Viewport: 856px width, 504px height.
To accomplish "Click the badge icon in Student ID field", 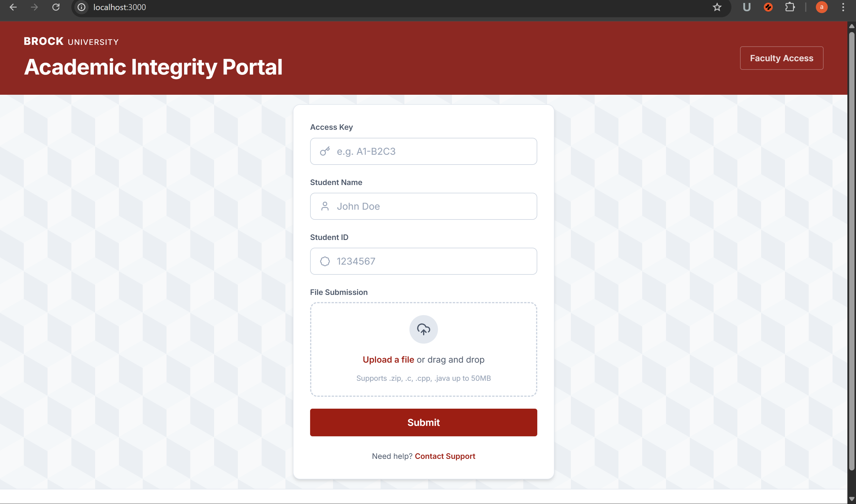I will tap(325, 261).
